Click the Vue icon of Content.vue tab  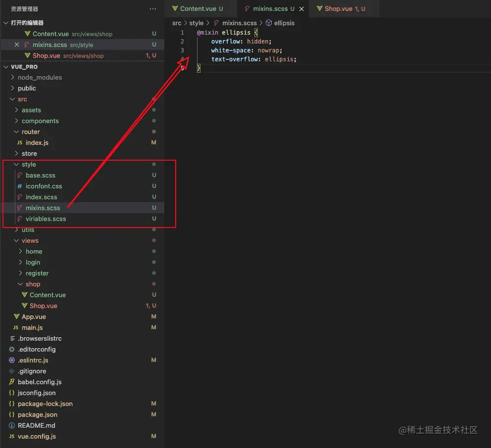[x=175, y=9]
